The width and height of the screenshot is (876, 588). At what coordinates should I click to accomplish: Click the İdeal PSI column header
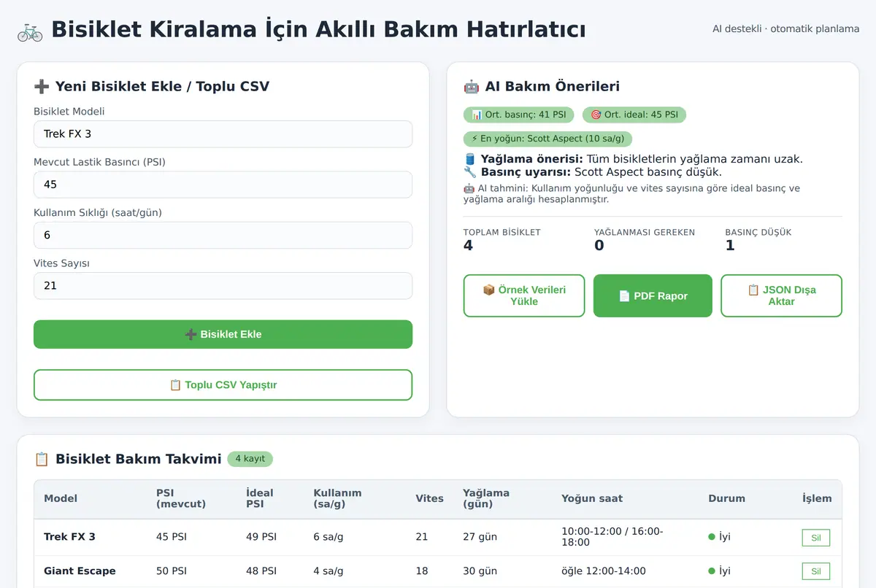(x=260, y=498)
